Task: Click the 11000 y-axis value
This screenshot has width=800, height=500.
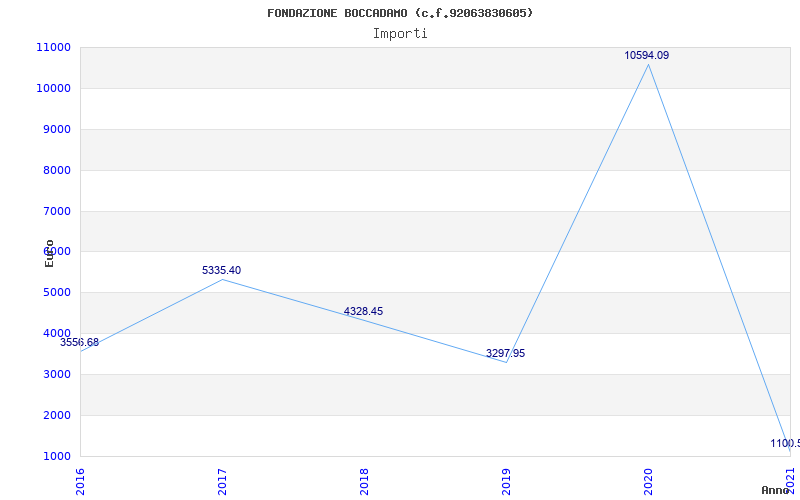Action: click(53, 47)
